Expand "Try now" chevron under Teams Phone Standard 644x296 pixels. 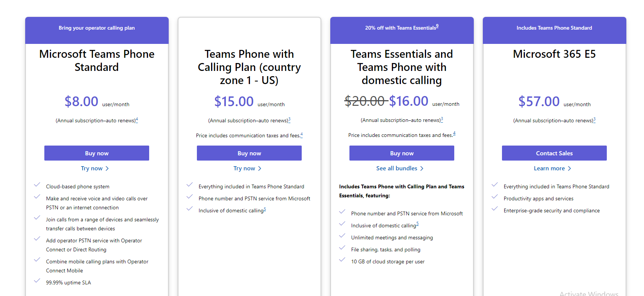pyautogui.click(x=108, y=168)
